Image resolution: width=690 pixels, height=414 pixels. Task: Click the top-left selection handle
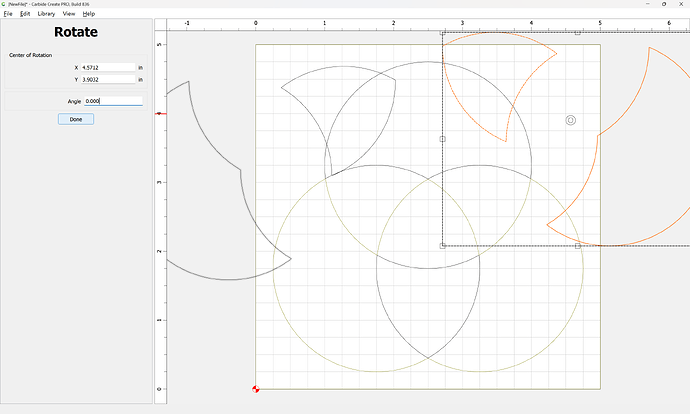point(443,33)
